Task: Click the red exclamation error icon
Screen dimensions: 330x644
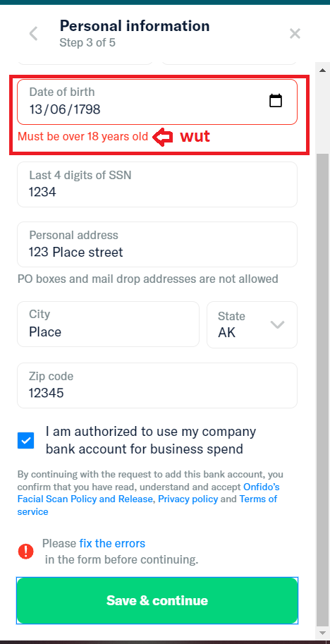Action: (26, 551)
